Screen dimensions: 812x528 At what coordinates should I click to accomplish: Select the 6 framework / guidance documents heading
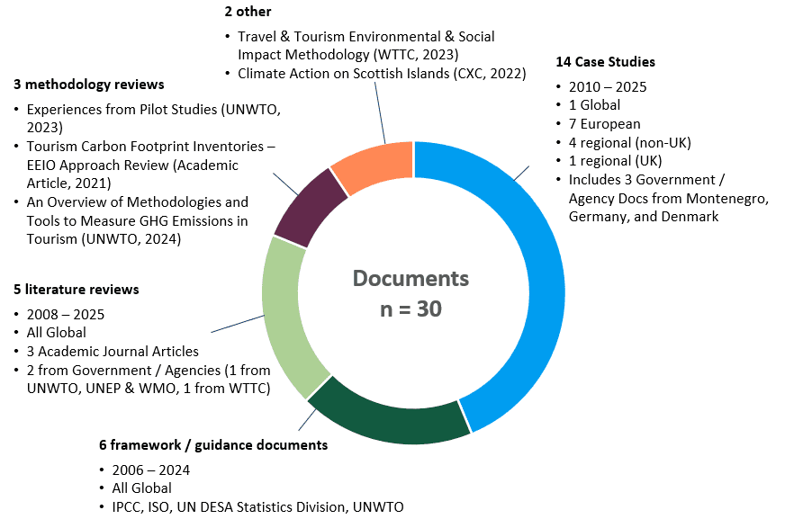pyautogui.click(x=213, y=444)
